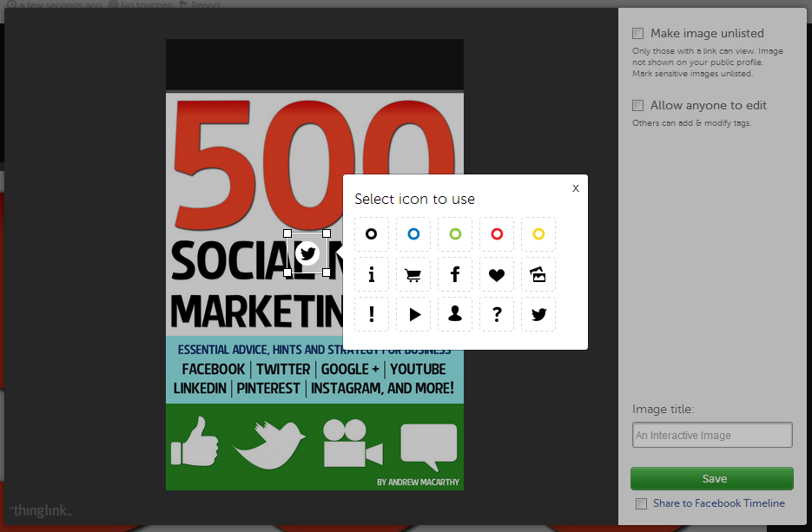Select the black circle icon
The image size is (812, 532).
pyautogui.click(x=372, y=234)
